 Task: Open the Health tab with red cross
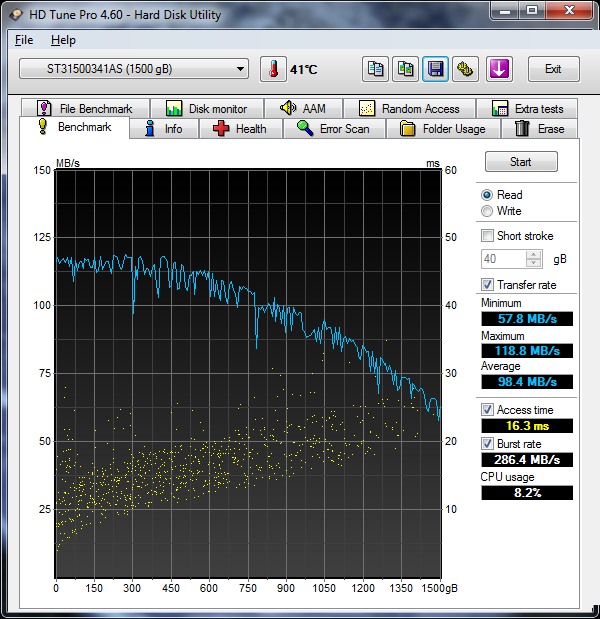pos(239,129)
